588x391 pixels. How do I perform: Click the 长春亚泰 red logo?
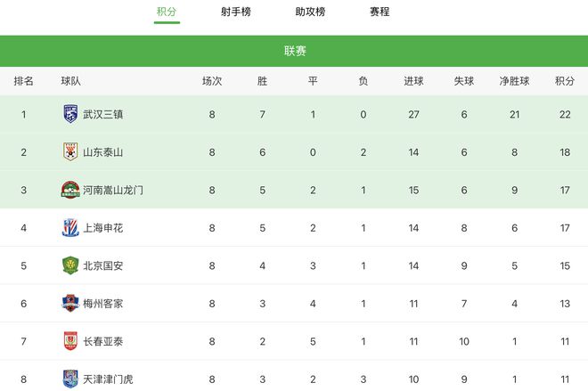coord(70,341)
